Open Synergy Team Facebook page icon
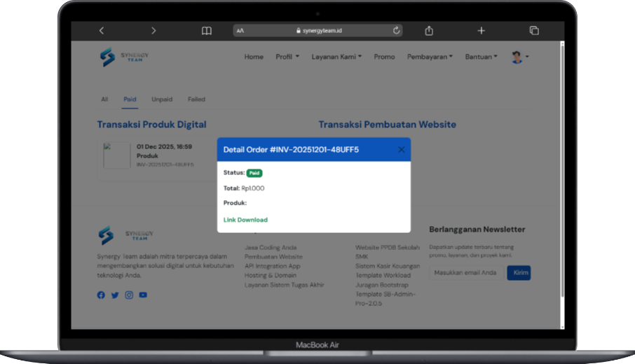The height and width of the screenshot is (364, 635). tap(101, 295)
